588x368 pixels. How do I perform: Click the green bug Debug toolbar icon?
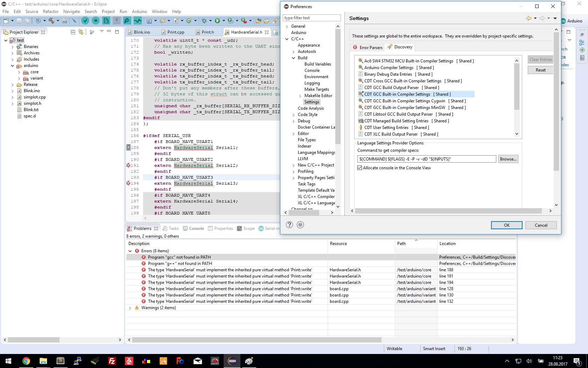[x=204, y=21]
